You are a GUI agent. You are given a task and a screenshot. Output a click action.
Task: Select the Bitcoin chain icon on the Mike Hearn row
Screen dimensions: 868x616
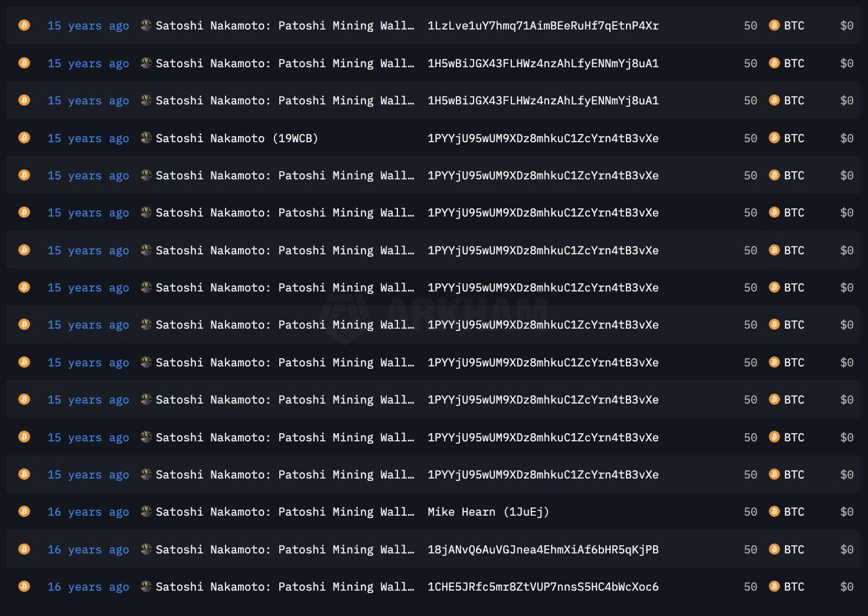(24, 512)
